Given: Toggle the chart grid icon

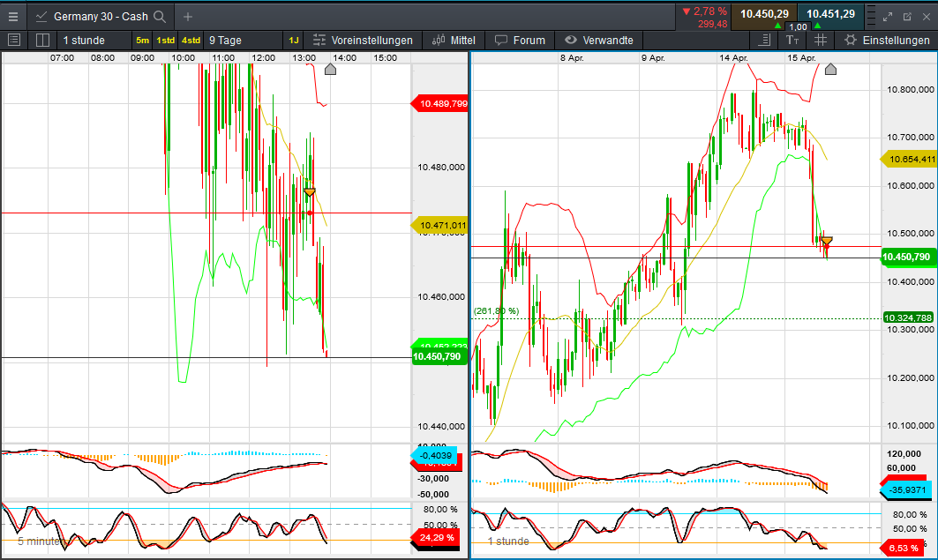Looking at the screenshot, I should (820, 40).
